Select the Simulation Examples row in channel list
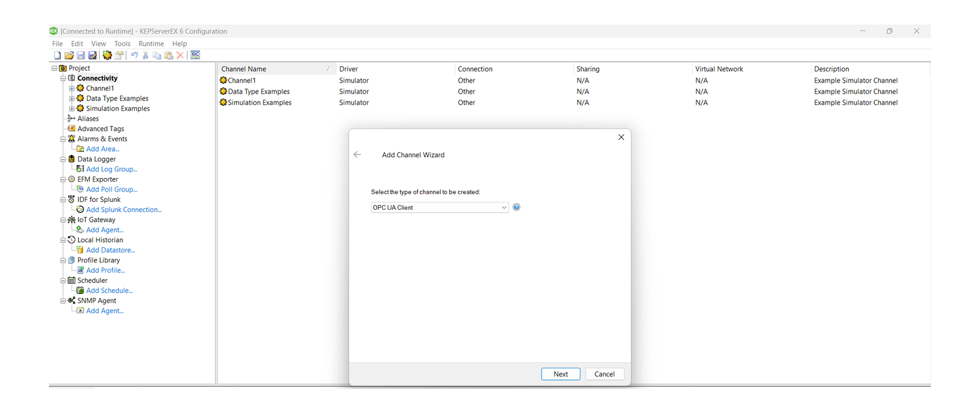This screenshot has height=413, width=980. click(x=574, y=103)
